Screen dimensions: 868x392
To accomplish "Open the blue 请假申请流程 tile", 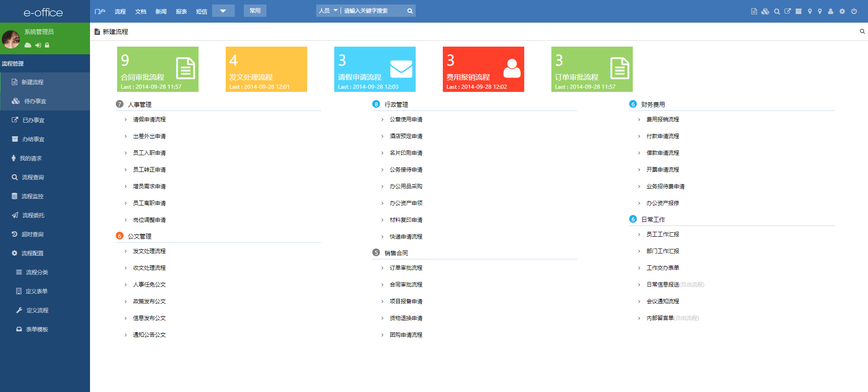I will (x=375, y=69).
